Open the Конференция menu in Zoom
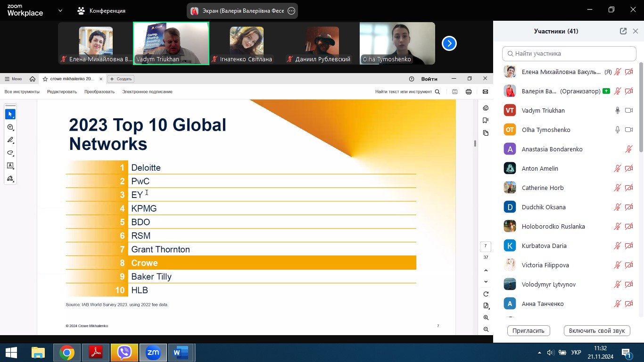The height and width of the screenshot is (362, 644). pyautogui.click(x=101, y=11)
